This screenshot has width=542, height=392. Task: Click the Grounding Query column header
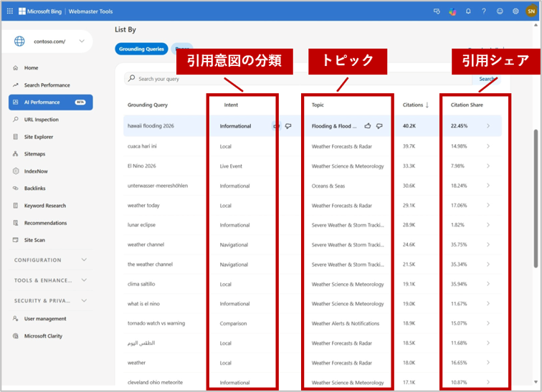(148, 105)
